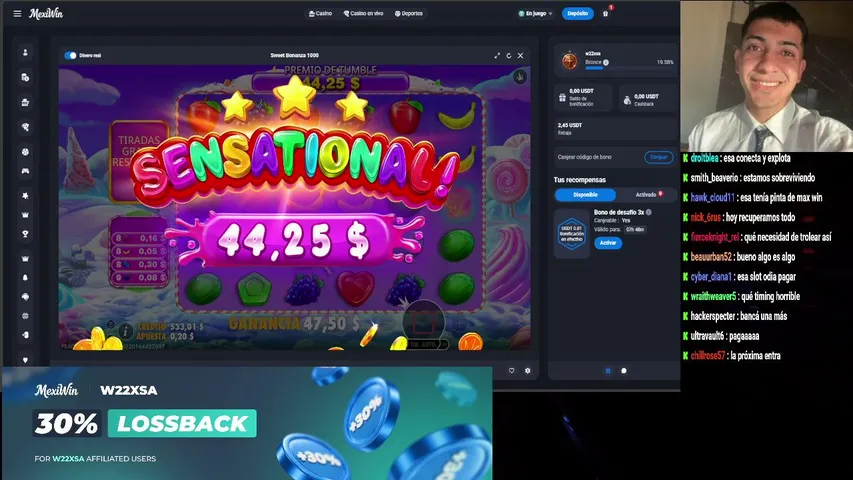This screenshot has height=480, width=853.
Task: Click the crown icon directly above bell
Action: click(x=25, y=259)
